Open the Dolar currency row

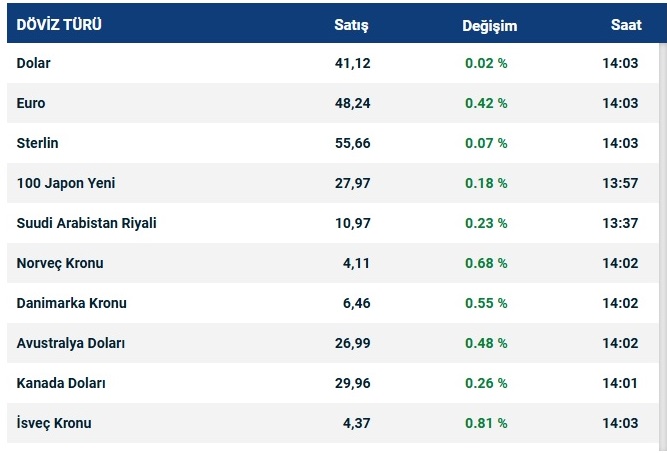click(33, 63)
